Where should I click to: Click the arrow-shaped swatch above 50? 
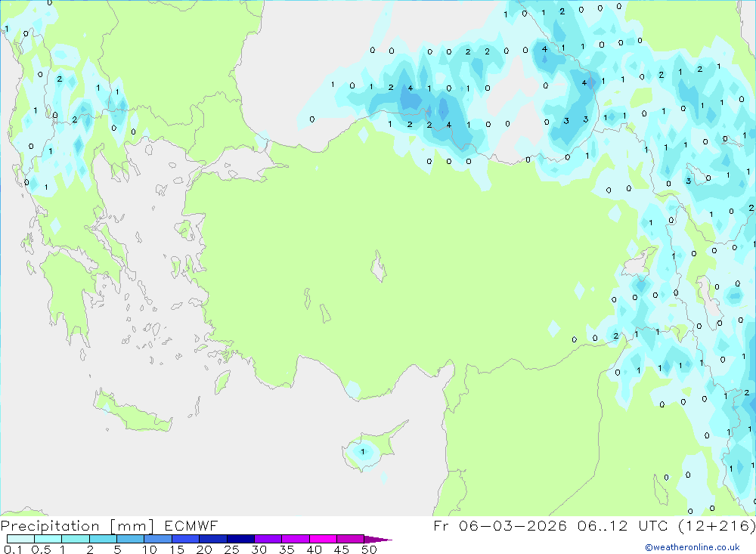point(378,539)
